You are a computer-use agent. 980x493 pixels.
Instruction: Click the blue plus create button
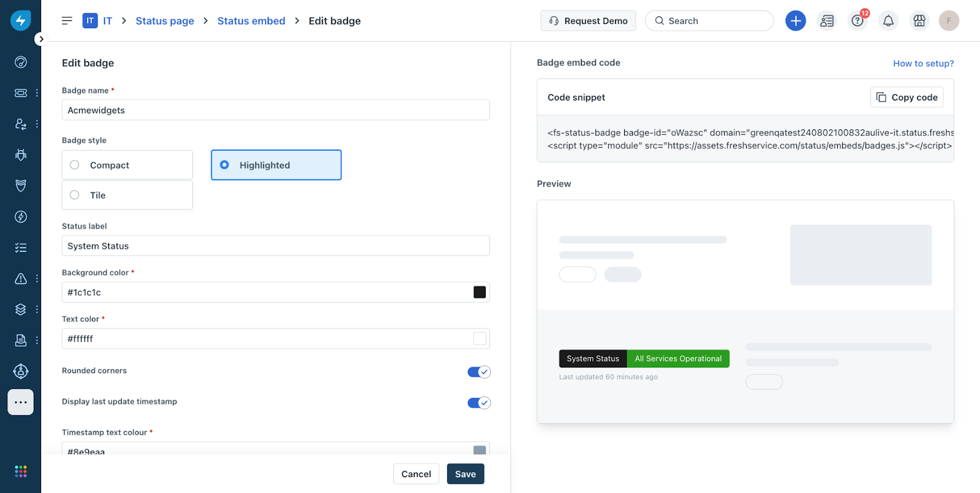(796, 21)
